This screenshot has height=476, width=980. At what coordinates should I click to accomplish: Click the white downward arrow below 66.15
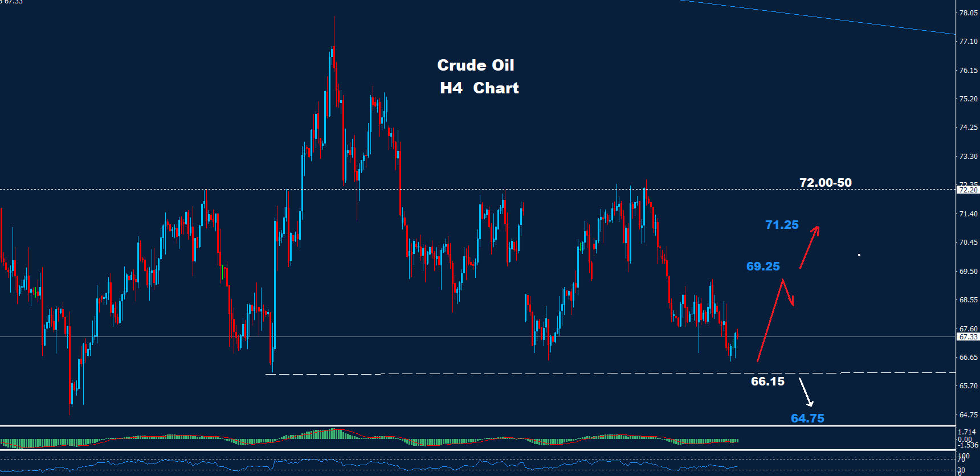click(806, 392)
